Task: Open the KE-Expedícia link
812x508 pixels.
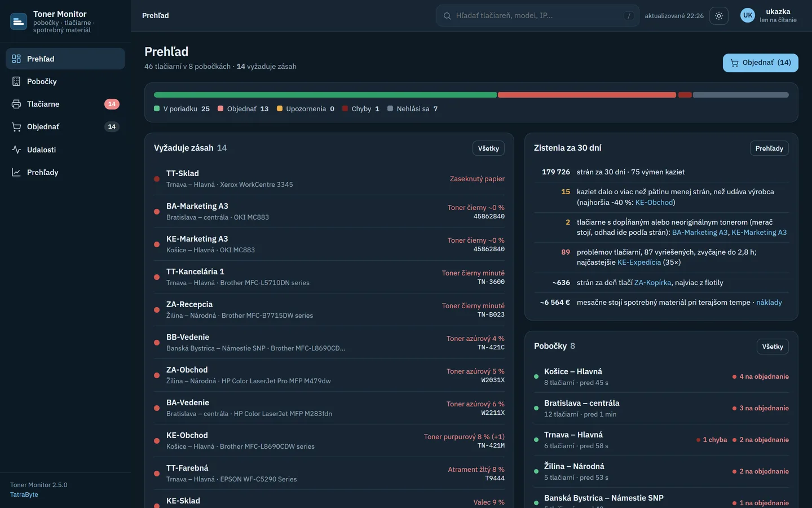Action: [639, 262]
